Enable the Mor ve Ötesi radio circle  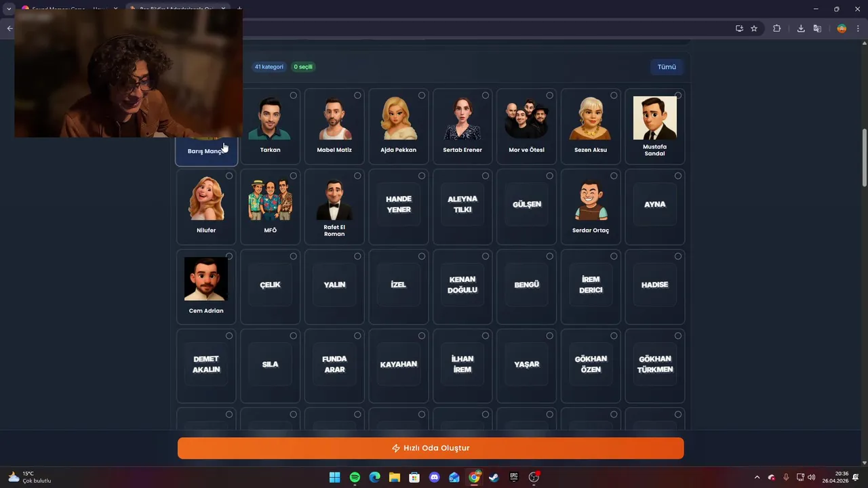pos(549,96)
